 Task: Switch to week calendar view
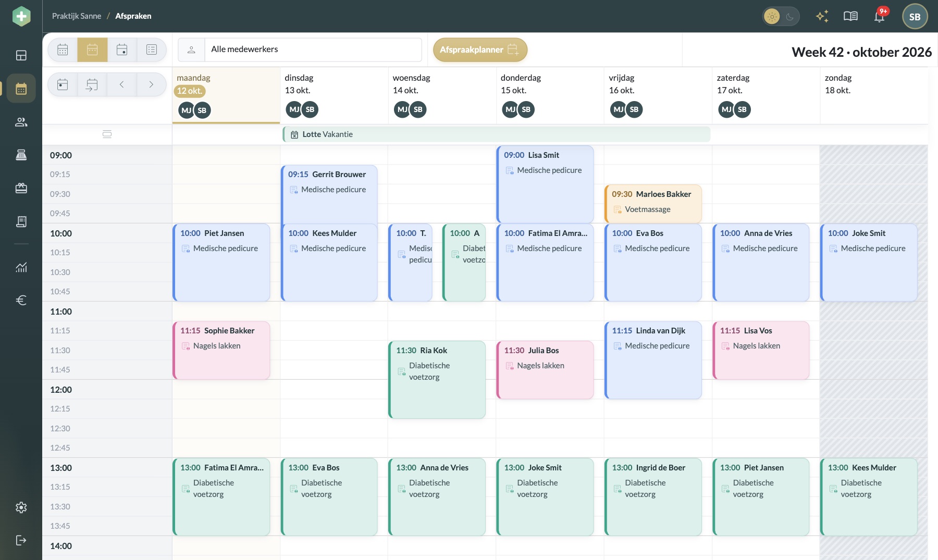[x=92, y=49]
